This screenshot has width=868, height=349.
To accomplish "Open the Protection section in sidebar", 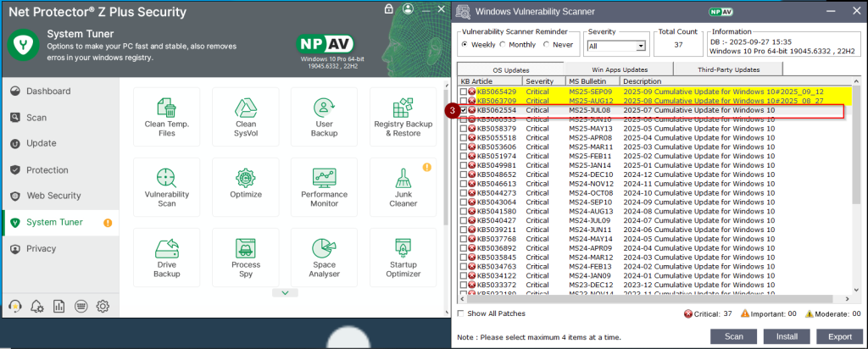I will (x=47, y=170).
